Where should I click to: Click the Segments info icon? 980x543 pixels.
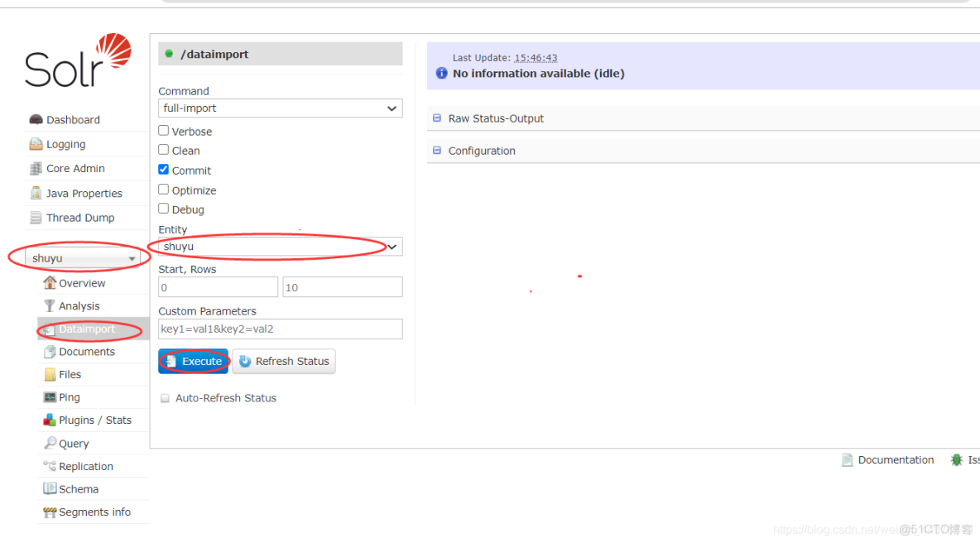tap(50, 512)
